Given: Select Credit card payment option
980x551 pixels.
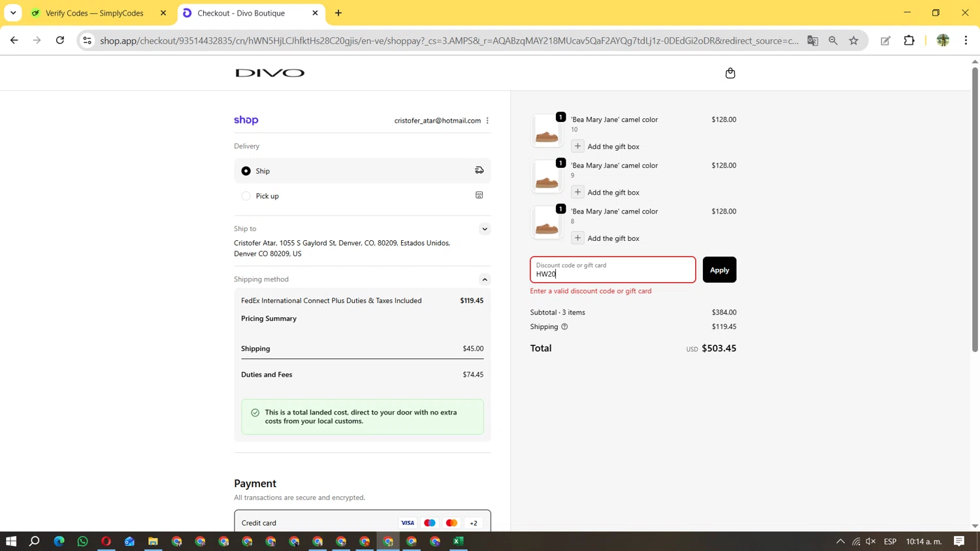Looking at the screenshot, I should click(x=362, y=523).
